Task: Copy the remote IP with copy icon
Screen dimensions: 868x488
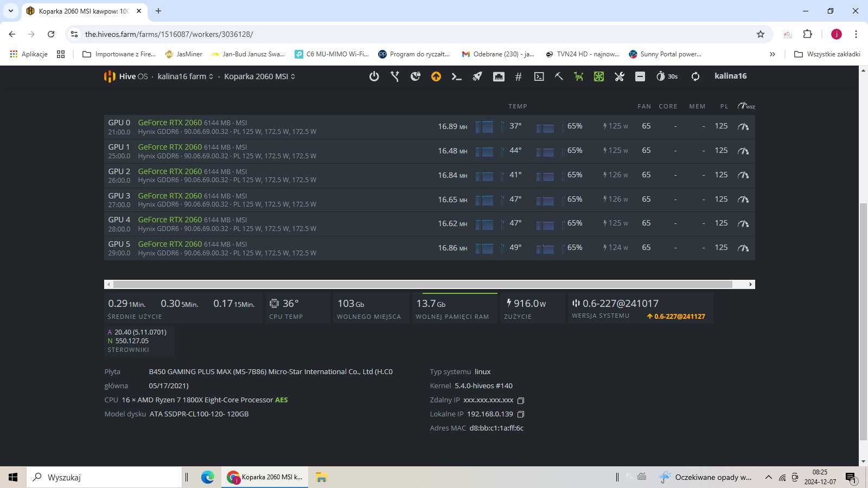Action: coord(521,401)
